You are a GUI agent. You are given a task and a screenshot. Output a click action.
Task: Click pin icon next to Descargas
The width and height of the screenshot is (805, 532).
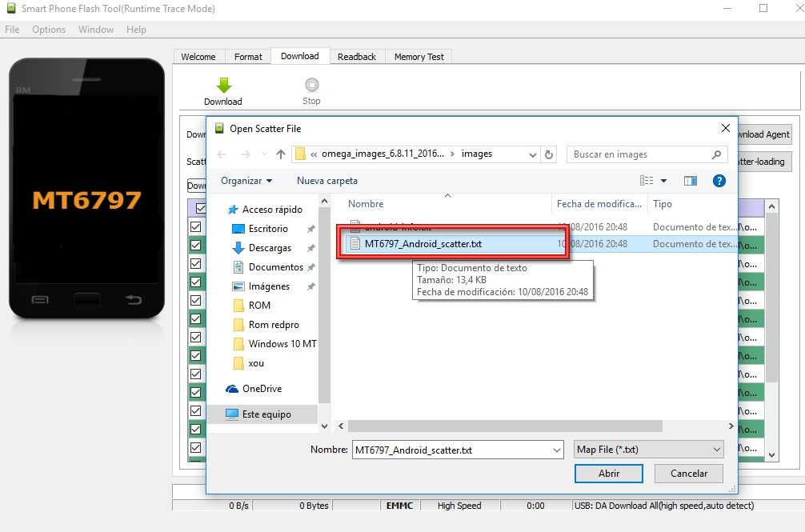point(310,248)
